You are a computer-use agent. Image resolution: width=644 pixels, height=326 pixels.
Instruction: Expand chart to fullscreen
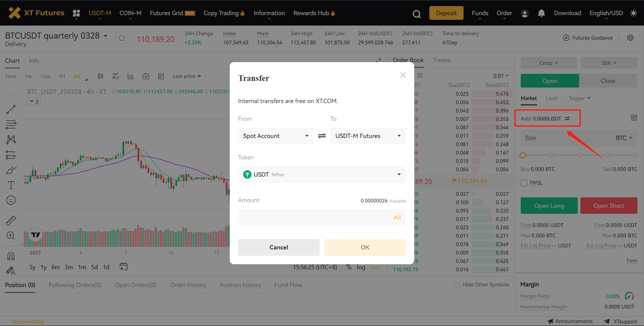(x=378, y=60)
